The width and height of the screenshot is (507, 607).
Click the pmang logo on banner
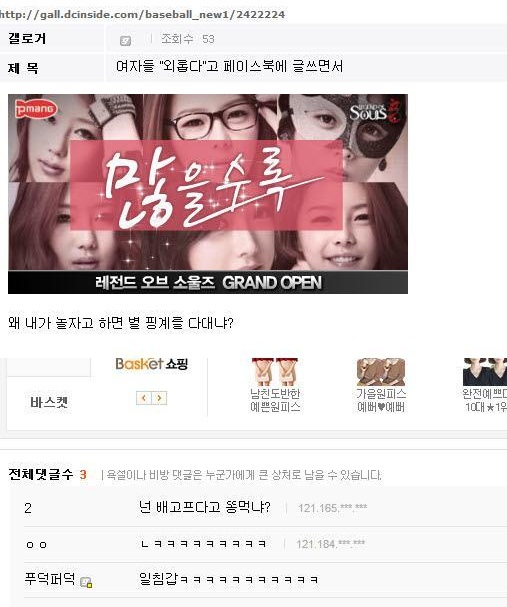click(36, 109)
